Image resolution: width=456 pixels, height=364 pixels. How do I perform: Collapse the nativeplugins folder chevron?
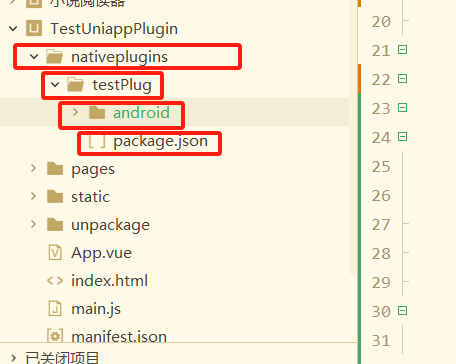tap(34, 57)
